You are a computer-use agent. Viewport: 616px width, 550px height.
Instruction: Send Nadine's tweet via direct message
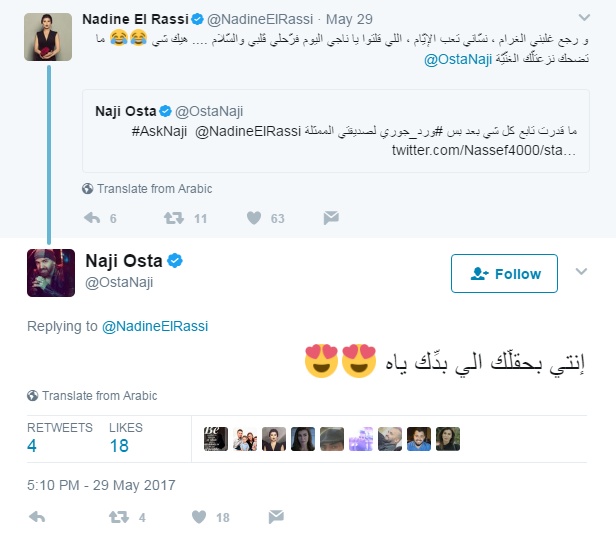pyautogui.click(x=331, y=218)
